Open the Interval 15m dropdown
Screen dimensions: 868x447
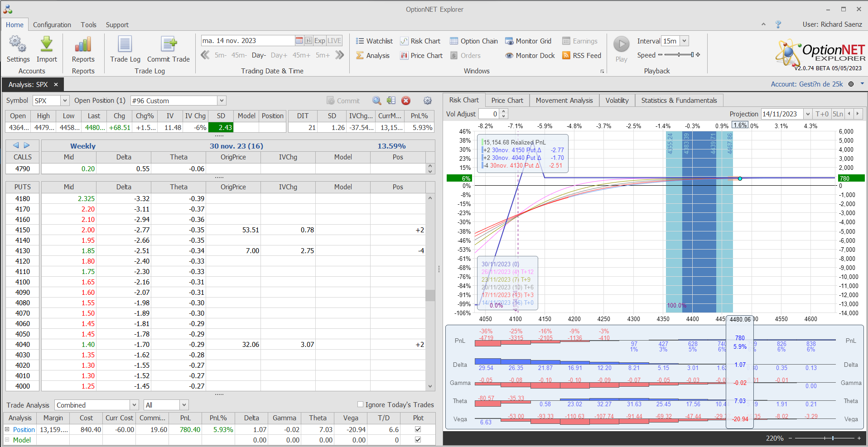684,41
